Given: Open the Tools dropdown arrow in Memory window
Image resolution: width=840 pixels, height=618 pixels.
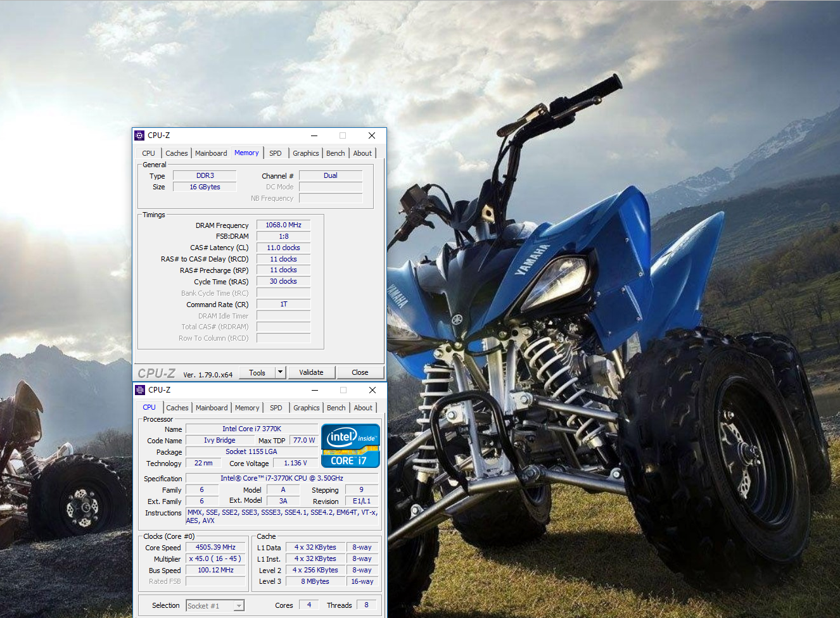Looking at the screenshot, I should coord(281,372).
